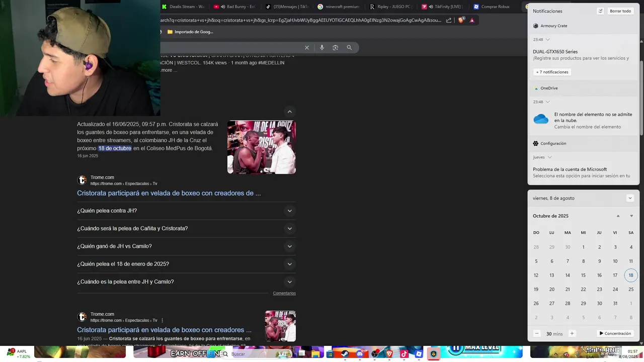Click the Comentarios feedback link

284,293
